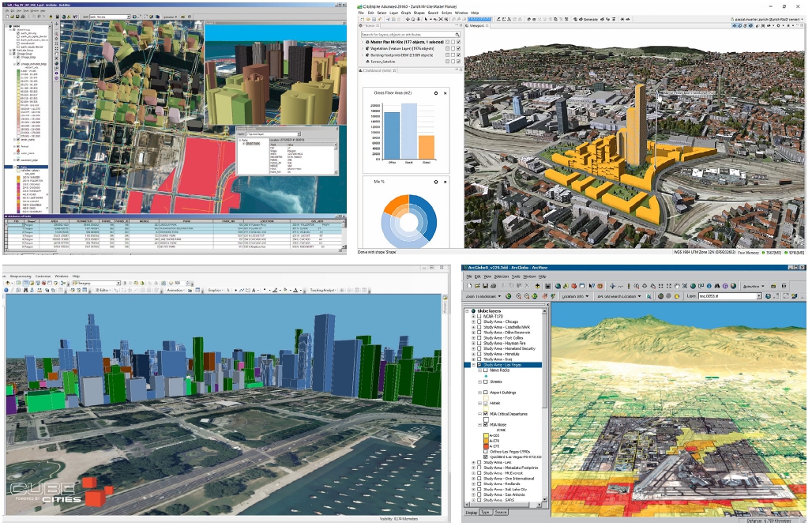Open the Catalog side tab in ArcScene
Image resolution: width=812 pixels, height=530 pixels.
[x=445, y=306]
